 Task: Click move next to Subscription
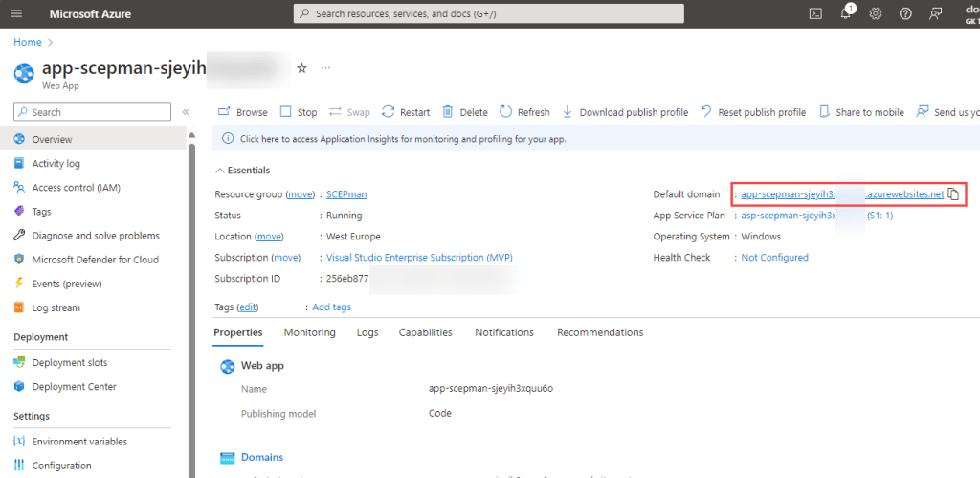point(285,257)
